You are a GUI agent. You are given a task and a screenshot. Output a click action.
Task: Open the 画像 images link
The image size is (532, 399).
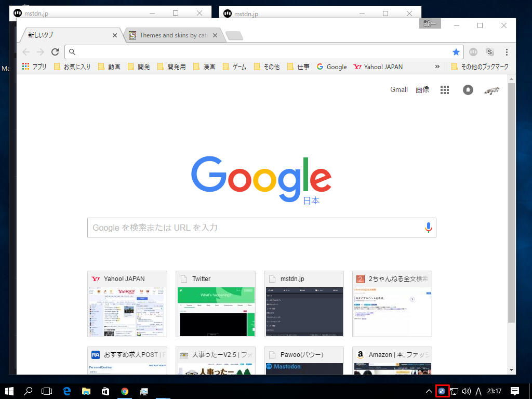(422, 89)
